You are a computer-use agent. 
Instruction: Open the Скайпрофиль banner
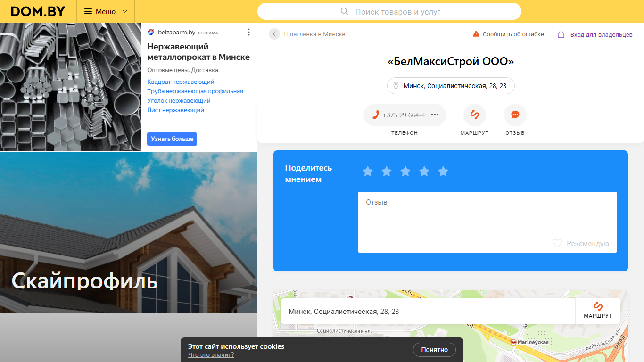129,232
